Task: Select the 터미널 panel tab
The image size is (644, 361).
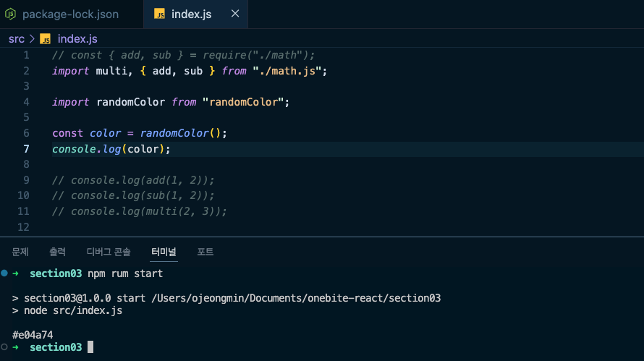Action: pos(164,252)
